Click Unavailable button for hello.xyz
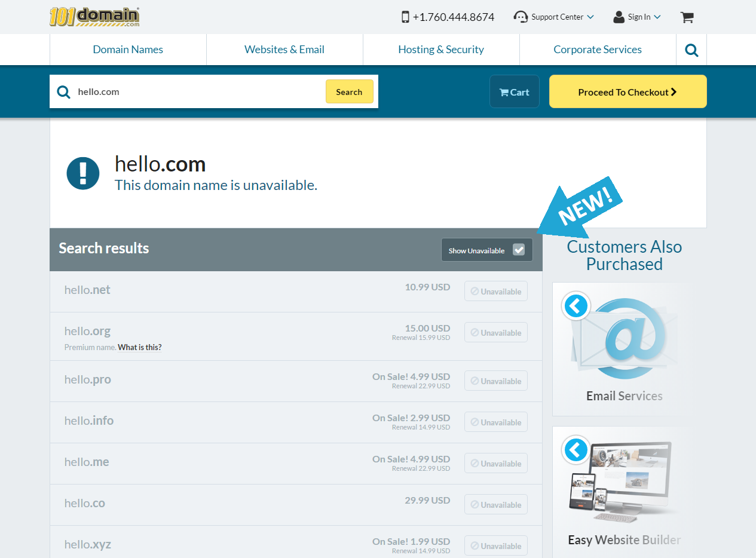The width and height of the screenshot is (756, 558). [496, 546]
